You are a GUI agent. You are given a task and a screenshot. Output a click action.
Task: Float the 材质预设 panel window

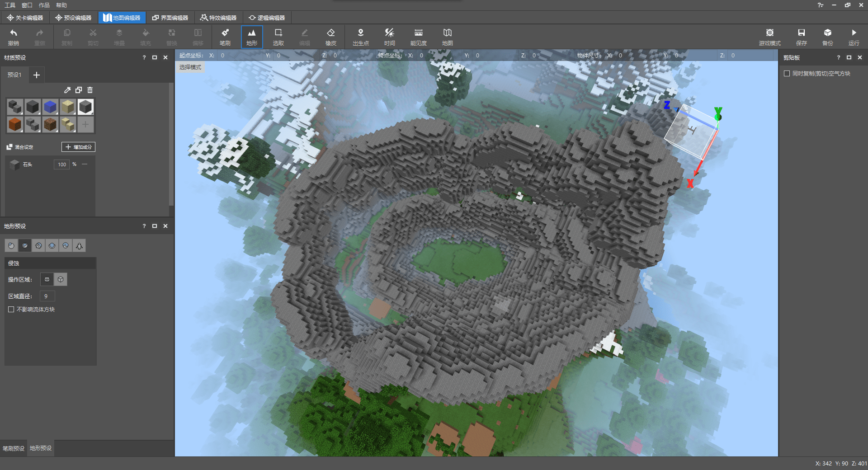click(x=155, y=57)
